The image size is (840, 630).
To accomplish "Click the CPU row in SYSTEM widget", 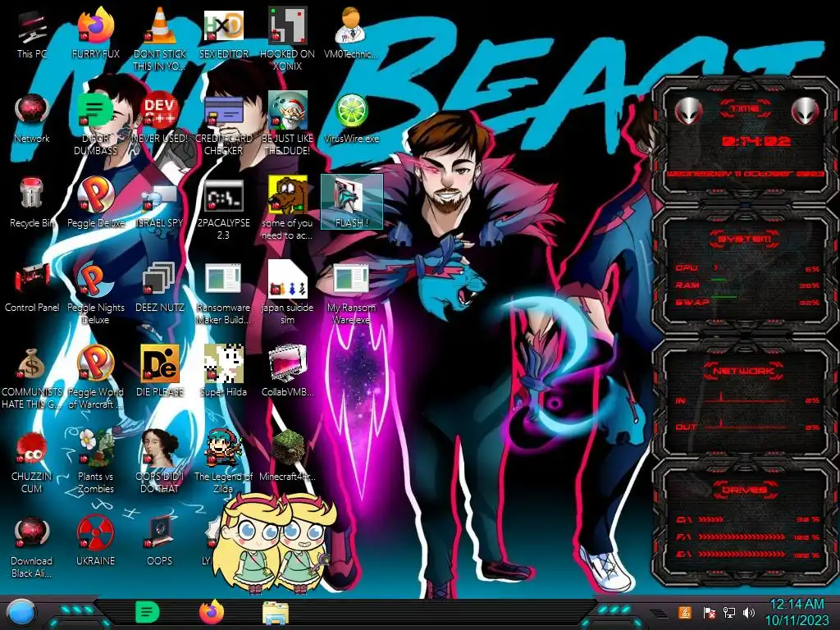I will point(747,268).
